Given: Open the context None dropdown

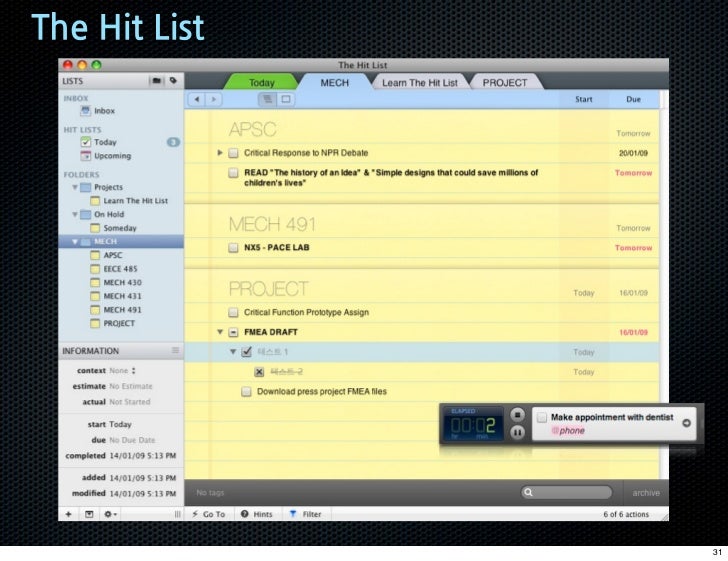Looking at the screenshot, I should pyautogui.click(x=123, y=371).
